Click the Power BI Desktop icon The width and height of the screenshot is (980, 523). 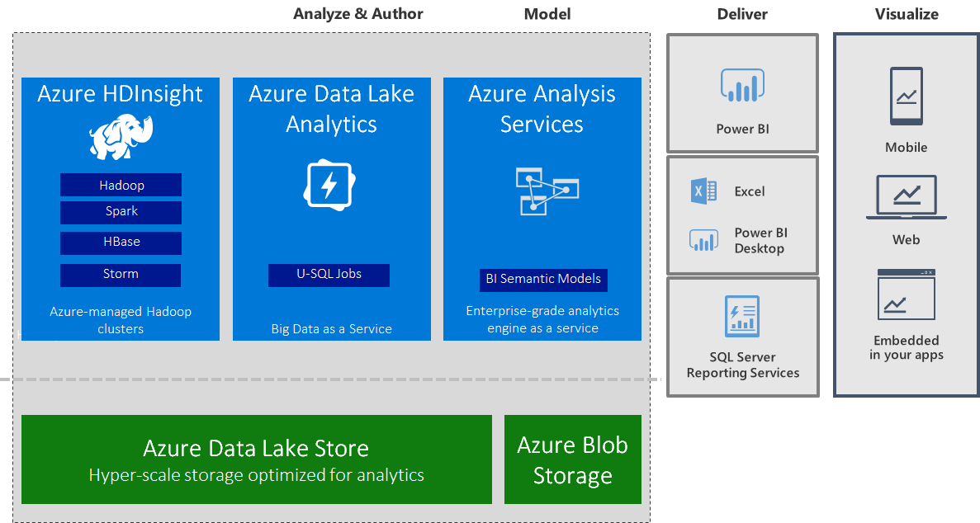coord(703,241)
